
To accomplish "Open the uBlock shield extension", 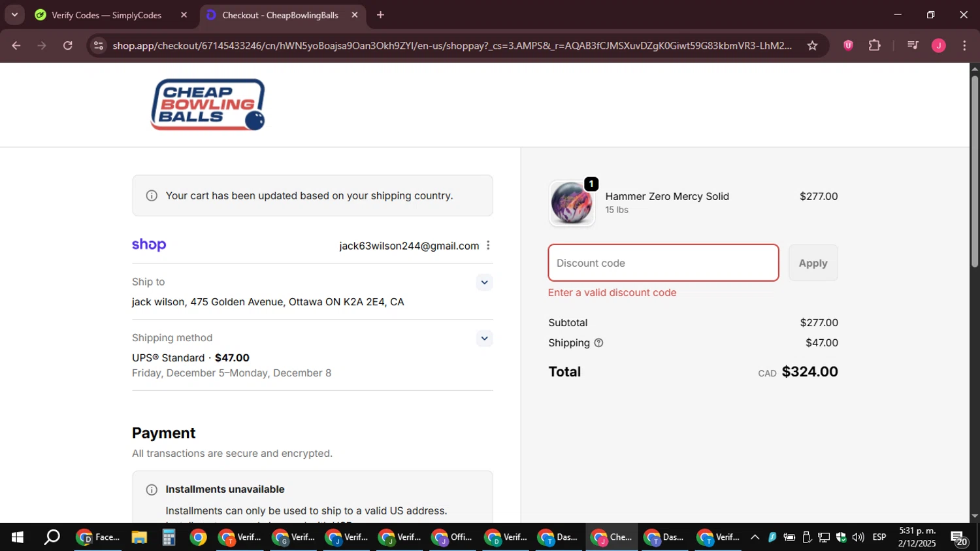I will click(x=848, y=46).
